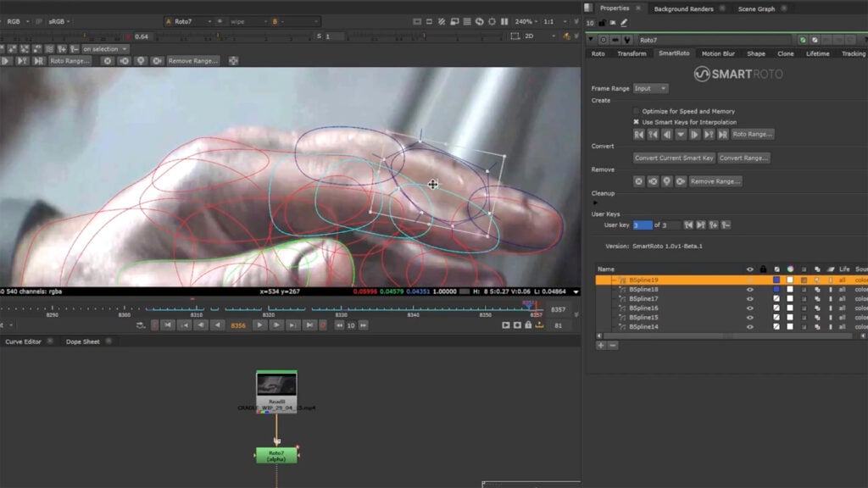
Task: Hide BSpline14 using its eye icon
Action: [750, 327]
